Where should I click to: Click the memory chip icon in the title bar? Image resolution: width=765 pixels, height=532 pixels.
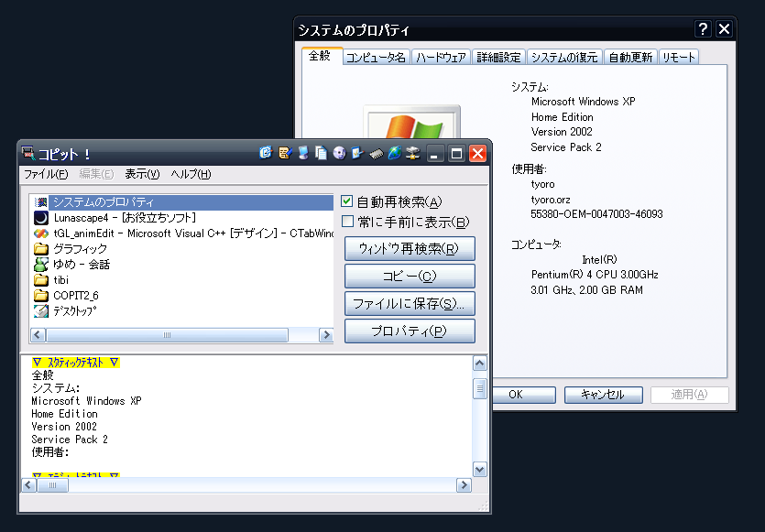(377, 153)
